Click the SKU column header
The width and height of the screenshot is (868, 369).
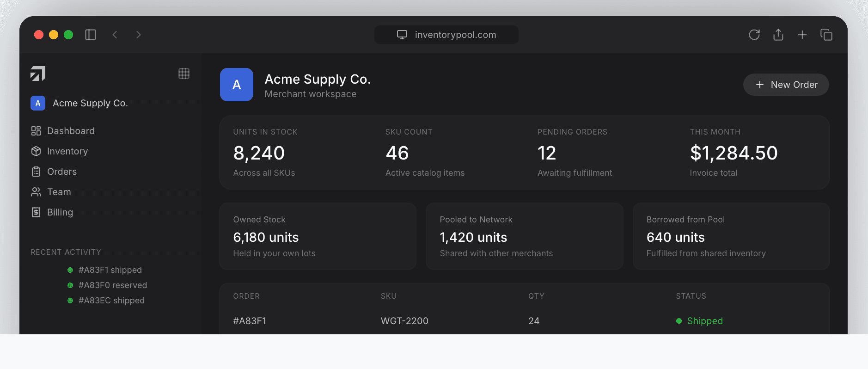click(x=389, y=296)
